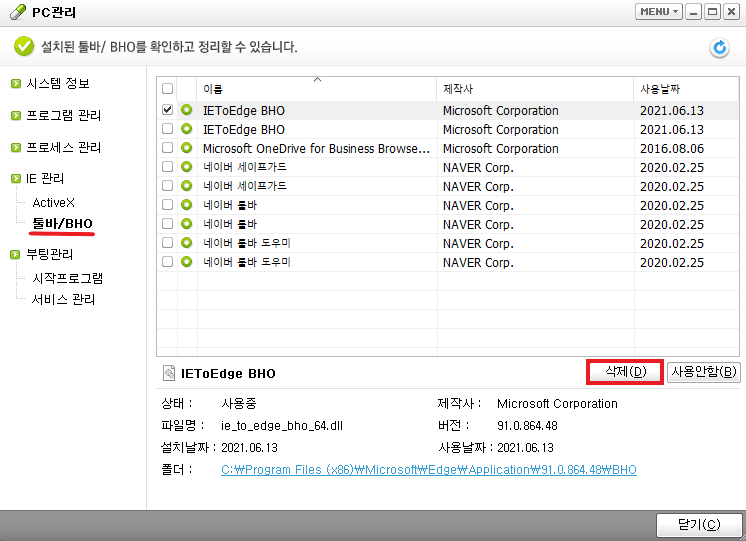Click the IEToEdge BHO detail pane title
Screen dimensions: 746x541
[x=228, y=374]
